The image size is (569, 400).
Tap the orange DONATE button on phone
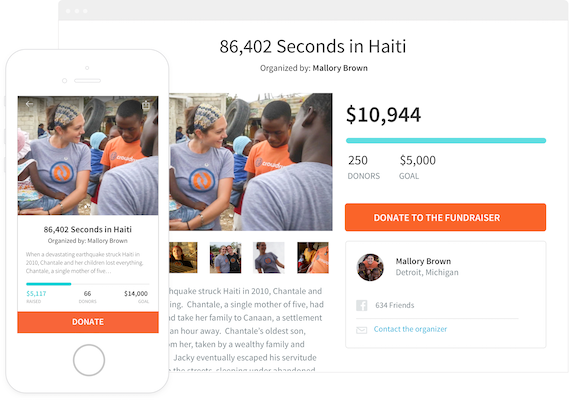click(x=88, y=322)
